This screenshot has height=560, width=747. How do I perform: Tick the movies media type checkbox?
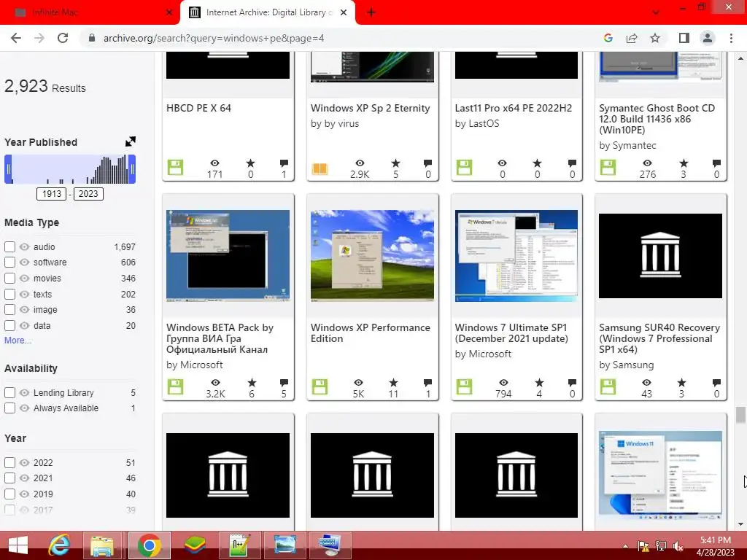pyautogui.click(x=9, y=278)
